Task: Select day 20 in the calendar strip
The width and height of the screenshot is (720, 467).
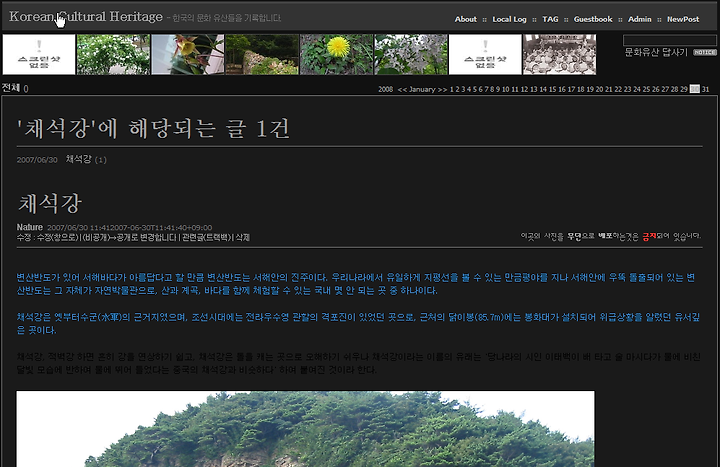Action: point(599,89)
